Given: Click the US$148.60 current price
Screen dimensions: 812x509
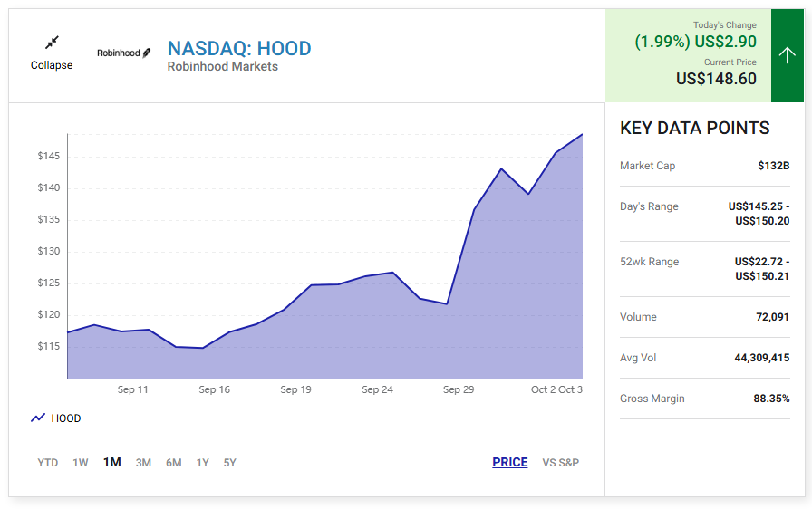Looking at the screenshot, I should click(716, 79).
